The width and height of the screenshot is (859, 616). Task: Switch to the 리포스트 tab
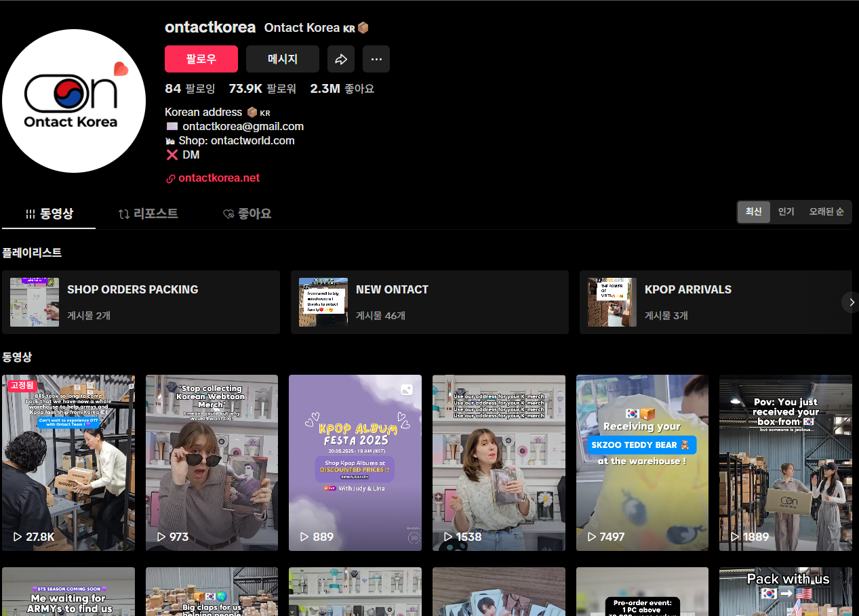coord(148,214)
